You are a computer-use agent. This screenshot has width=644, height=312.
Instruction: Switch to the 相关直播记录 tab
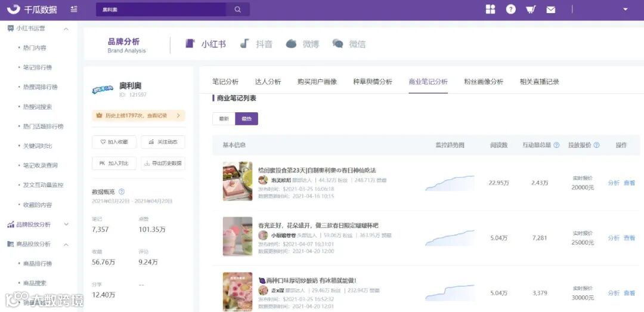[539, 81]
